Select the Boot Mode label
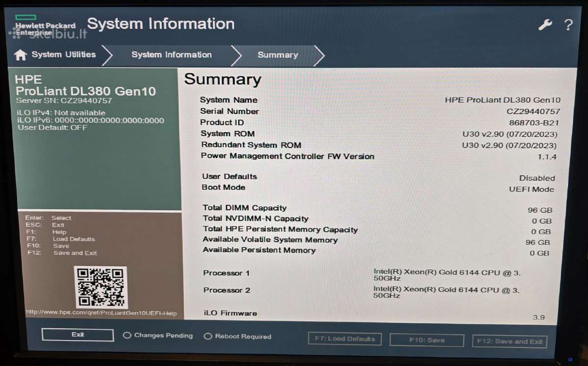Screen dimensions: 588x366 [223, 187]
